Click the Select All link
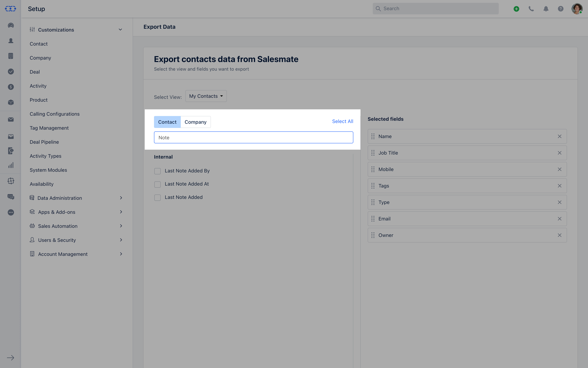The height and width of the screenshot is (368, 588). (343, 121)
